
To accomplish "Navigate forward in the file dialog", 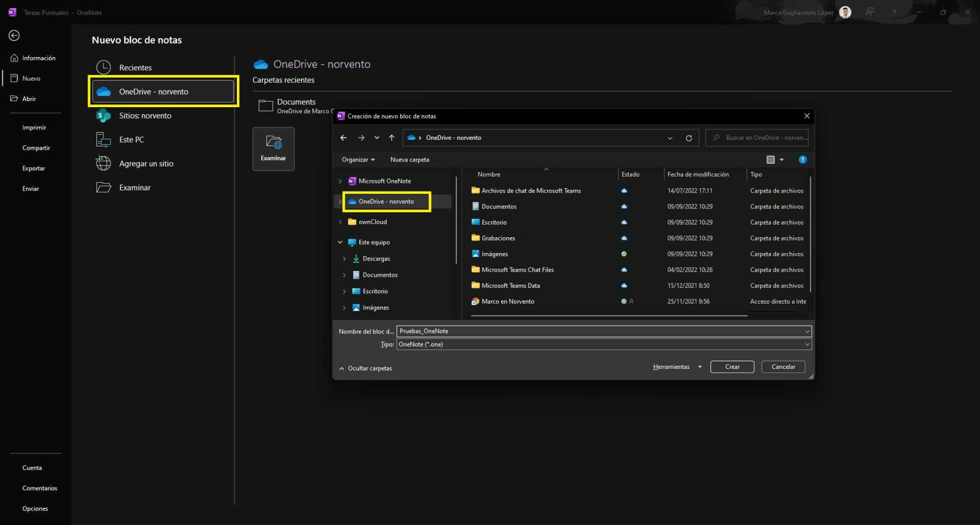I will coord(361,138).
